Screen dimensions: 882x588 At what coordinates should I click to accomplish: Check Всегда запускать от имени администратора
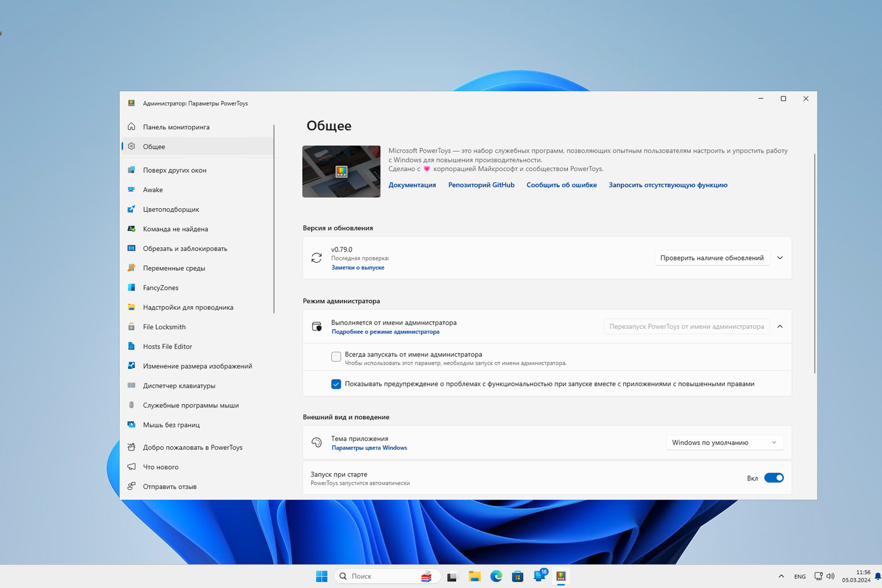coord(336,356)
